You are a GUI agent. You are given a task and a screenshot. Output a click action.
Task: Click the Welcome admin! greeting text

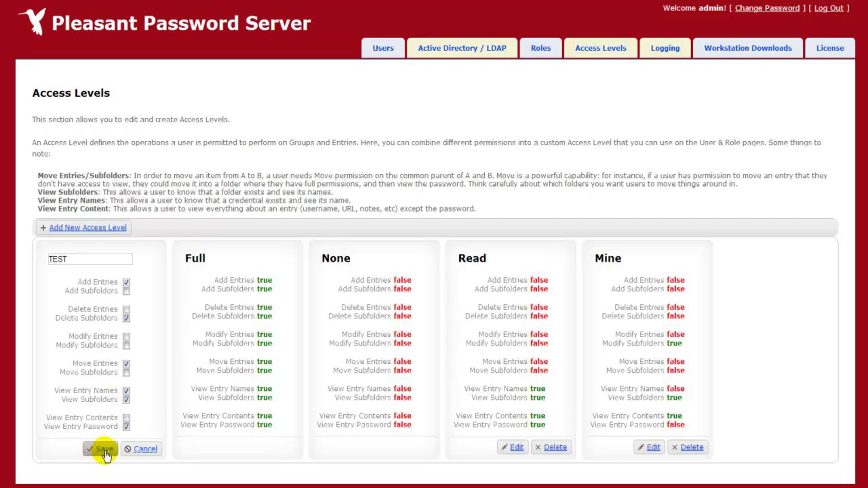tap(694, 8)
